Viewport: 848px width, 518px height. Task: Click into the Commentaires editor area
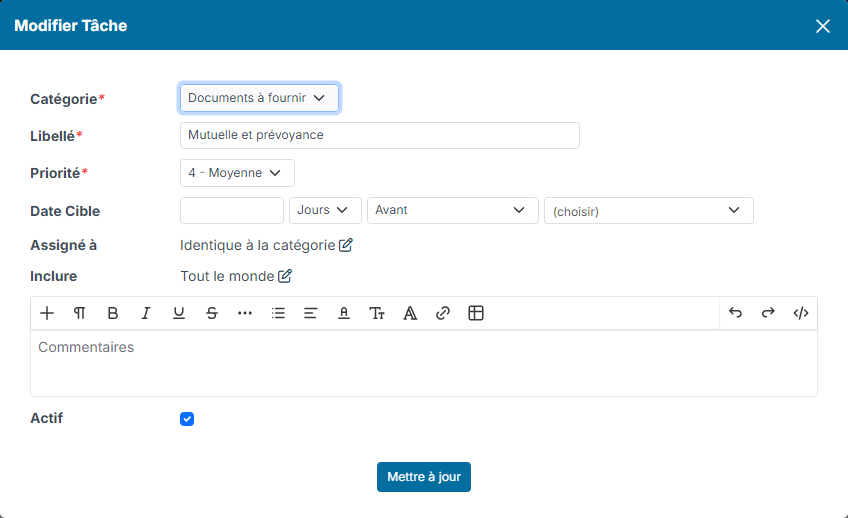[x=424, y=363]
